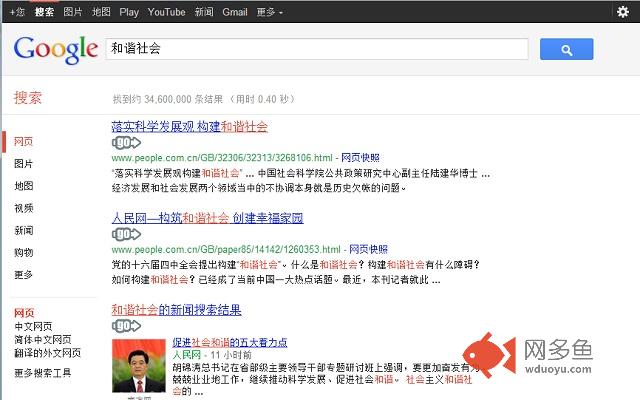Open 和谐社会的新闻搜索结果 link

(176, 310)
